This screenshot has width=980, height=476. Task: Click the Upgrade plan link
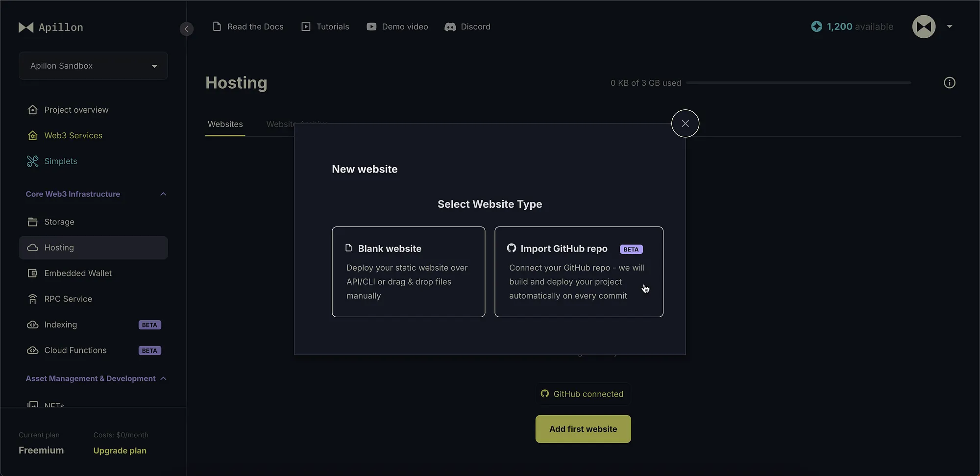[x=120, y=451]
